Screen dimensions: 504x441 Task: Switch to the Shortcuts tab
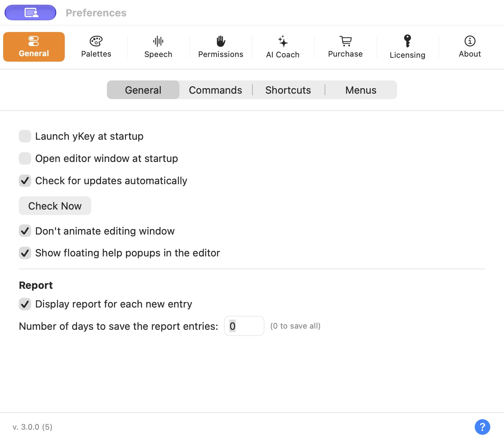click(x=288, y=90)
